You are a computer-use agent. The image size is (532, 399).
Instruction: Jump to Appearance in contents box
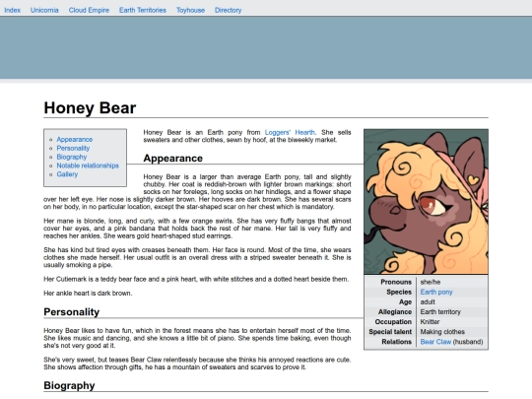pos(75,140)
